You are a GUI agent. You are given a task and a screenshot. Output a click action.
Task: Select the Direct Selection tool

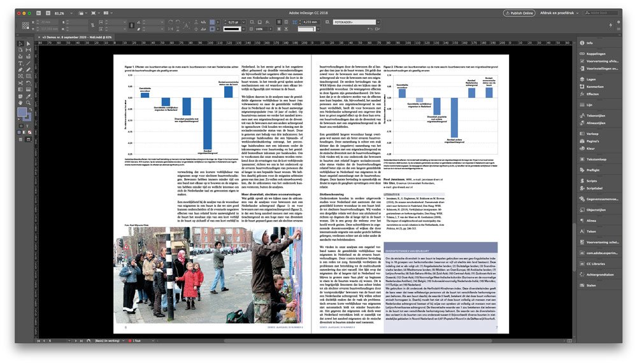(28, 44)
